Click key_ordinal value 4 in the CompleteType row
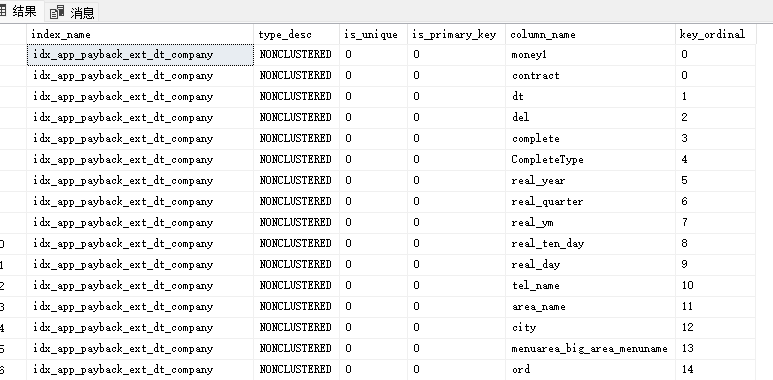The height and width of the screenshot is (380, 773). click(x=715, y=160)
